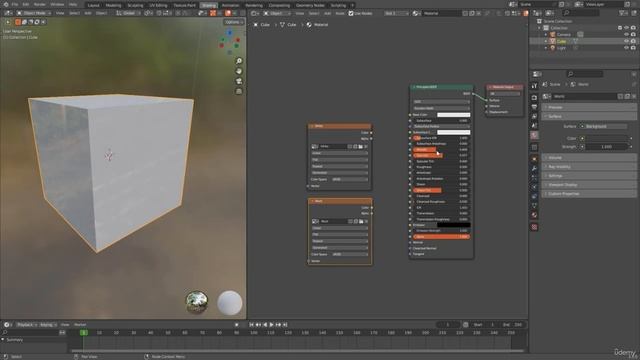Image resolution: width=640 pixels, height=360 pixels.
Task: Jump to the first frame playback icon
Action: click(x=251, y=325)
